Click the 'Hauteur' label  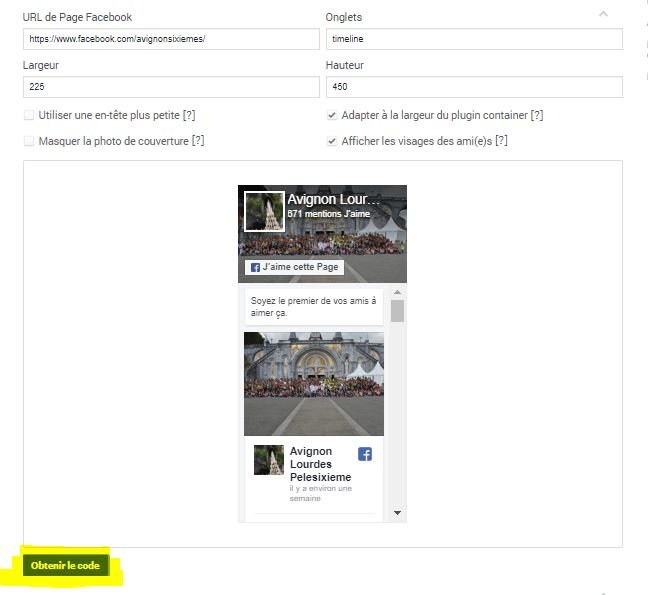point(345,65)
